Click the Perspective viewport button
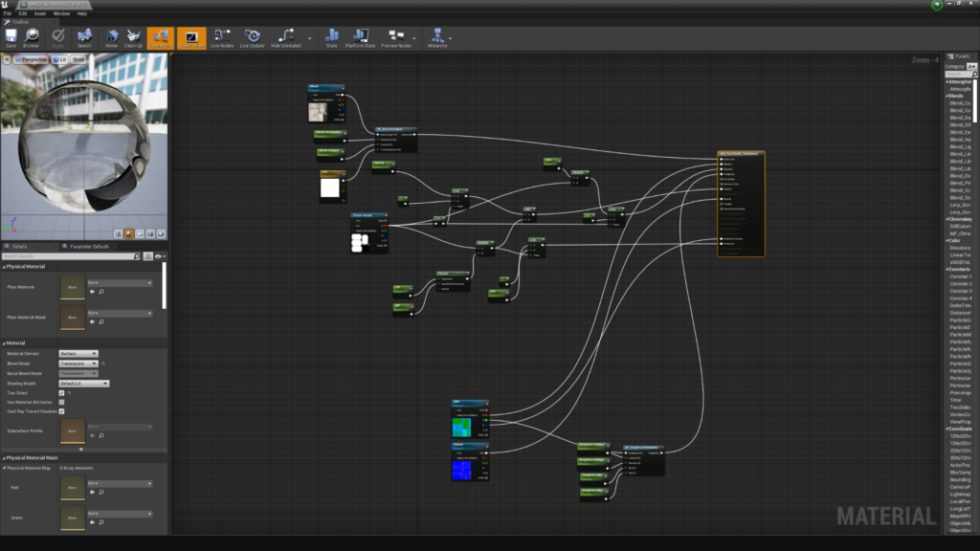Viewport: 980px width, 551px height. [32, 59]
